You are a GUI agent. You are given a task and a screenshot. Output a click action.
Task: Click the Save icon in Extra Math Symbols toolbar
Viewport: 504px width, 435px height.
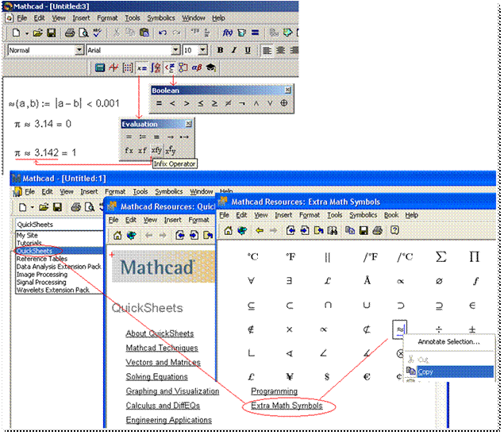pyautogui.click(x=364, y=230)
